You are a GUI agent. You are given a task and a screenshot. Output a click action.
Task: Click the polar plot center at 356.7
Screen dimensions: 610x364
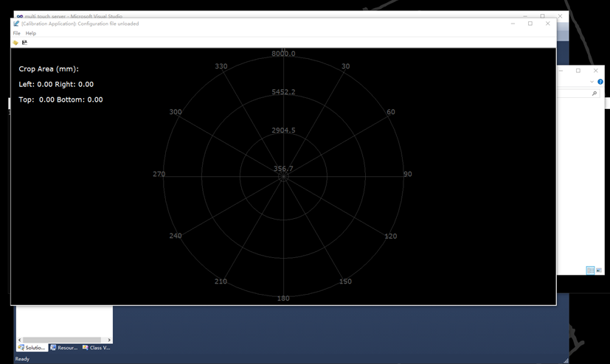click(283, 175)
